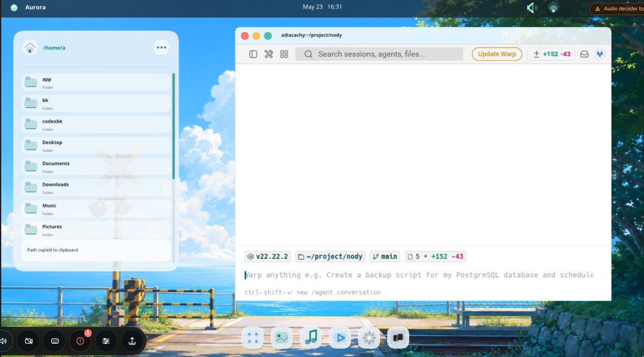644x357 pixels.
Task: Click the v22.22.2 Node version chip
Action: pyautogui.click(x=268, y=256)
